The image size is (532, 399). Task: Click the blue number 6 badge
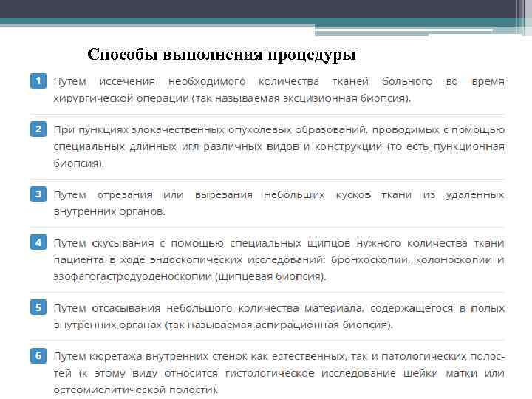38,355
